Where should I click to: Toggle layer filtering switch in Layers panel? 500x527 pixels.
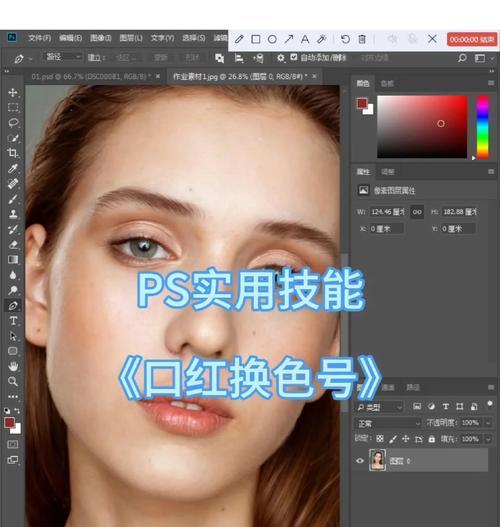[490, 403]
